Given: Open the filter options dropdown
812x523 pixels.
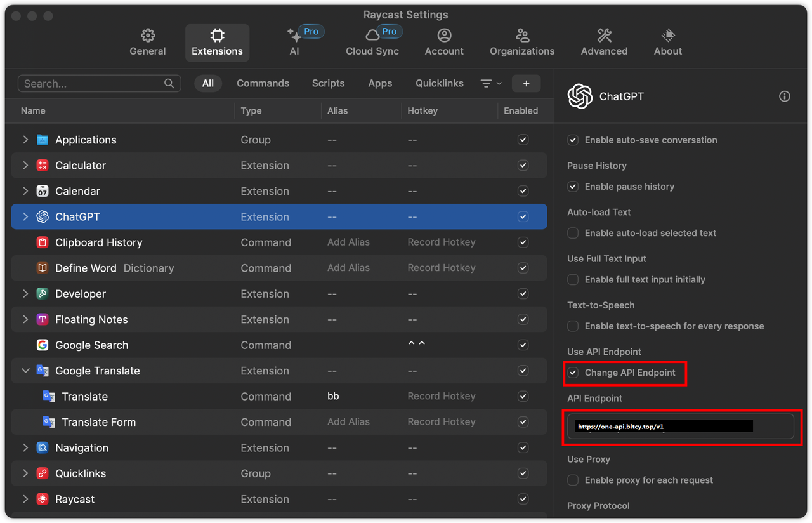Looking at the screenshot, I should (491, 83).
